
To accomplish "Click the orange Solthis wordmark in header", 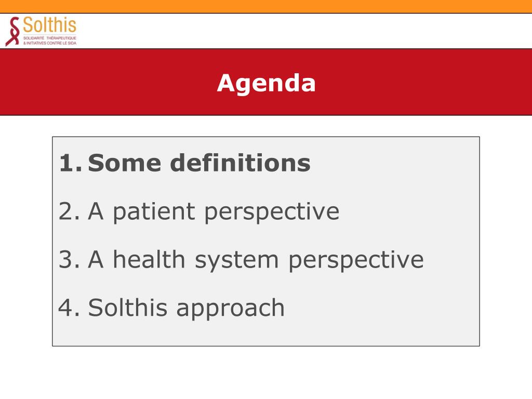I will [x=49, y=25].
